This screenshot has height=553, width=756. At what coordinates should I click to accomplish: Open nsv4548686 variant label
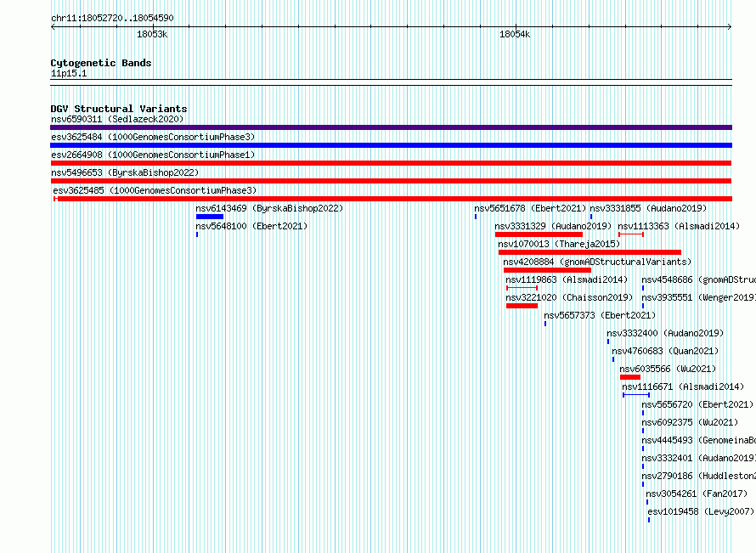tap(698, 279)
